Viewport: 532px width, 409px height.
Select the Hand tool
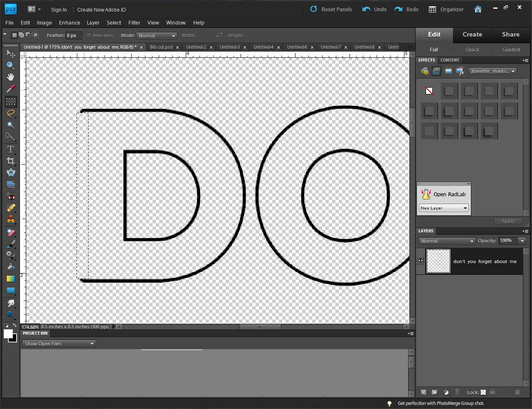coord(11,77)
